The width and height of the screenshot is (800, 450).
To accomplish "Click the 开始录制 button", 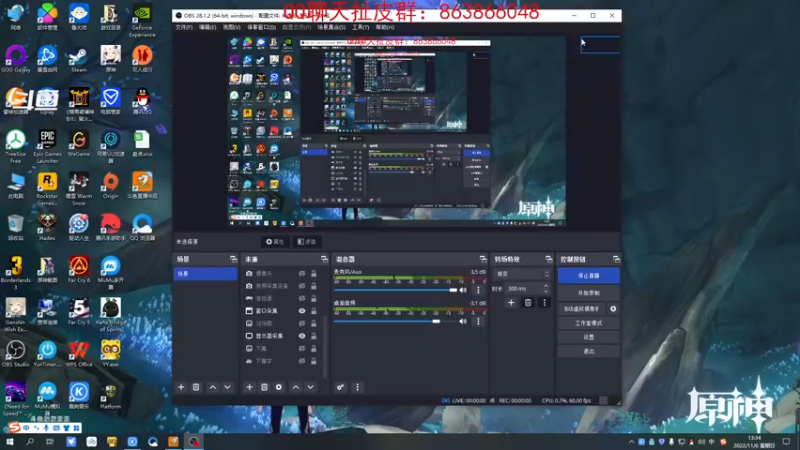I will [x=588, y=293].
